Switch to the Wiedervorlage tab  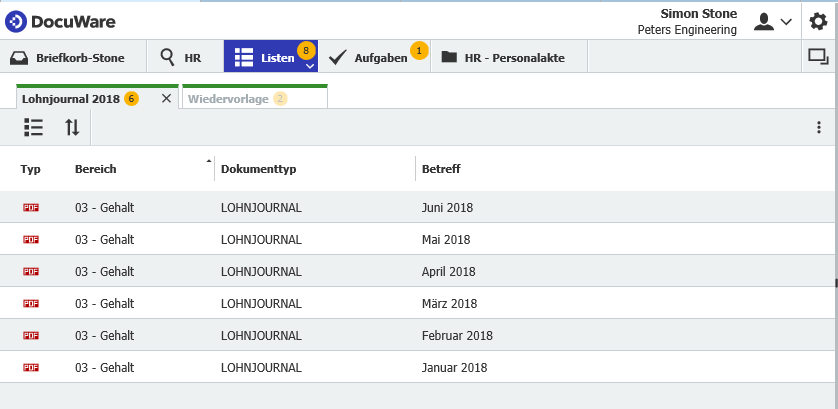pyautogui.click(x=228, y=99)
